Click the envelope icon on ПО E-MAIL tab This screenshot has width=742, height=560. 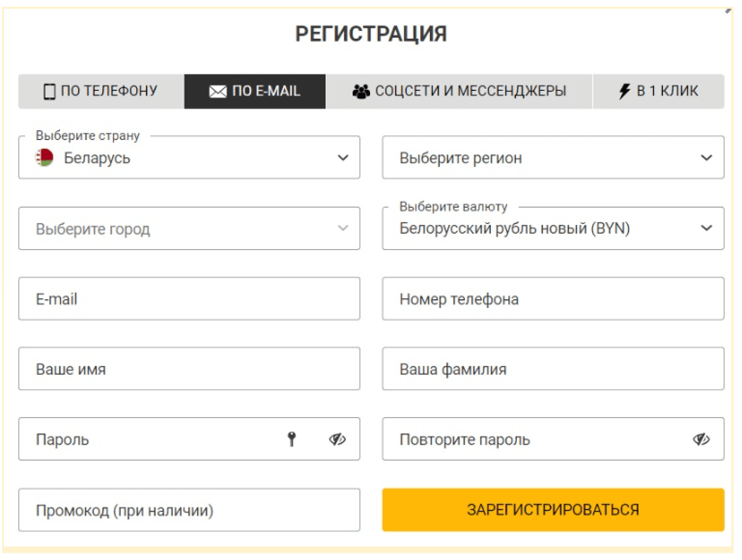pos(217,90)
